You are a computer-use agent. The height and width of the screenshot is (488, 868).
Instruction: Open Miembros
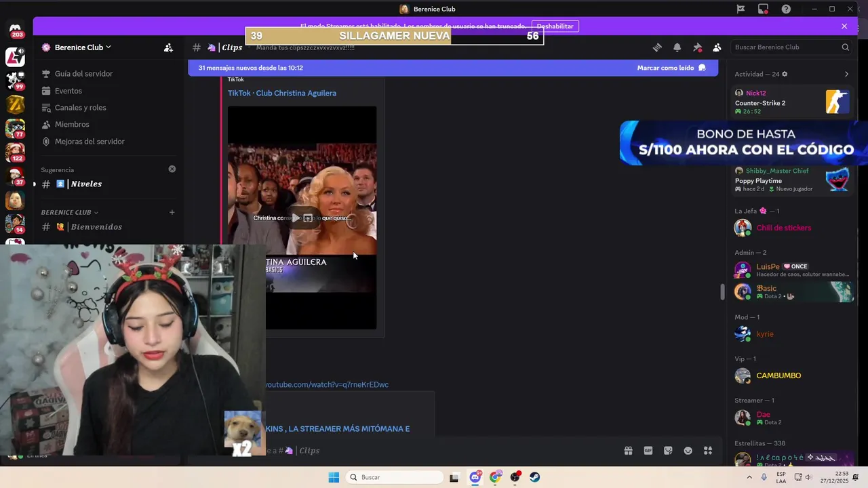tap(107, 125)
